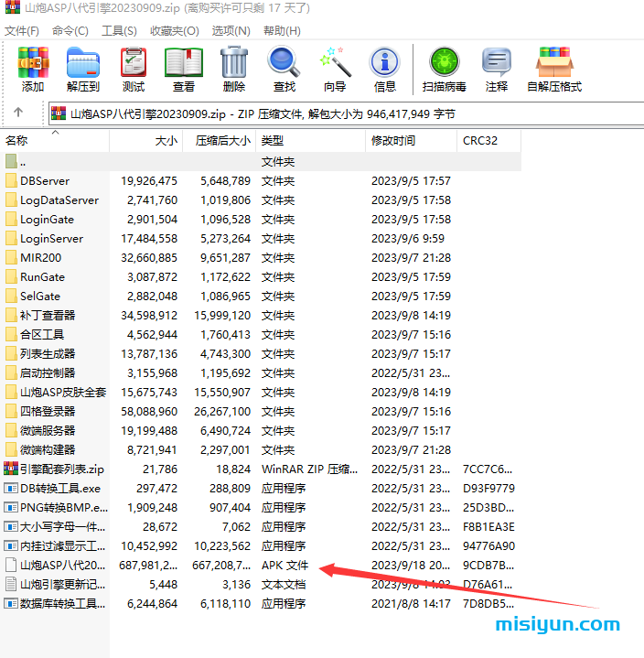Click the 数据库转换工具 application icon
This screenshot has height=658, width=644.
coord(11,603)
